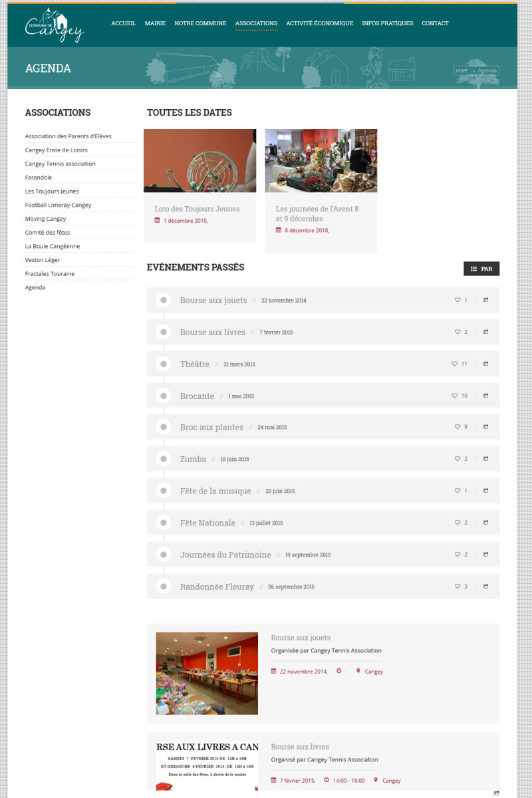Share the Brocante event via share icon

485,396
